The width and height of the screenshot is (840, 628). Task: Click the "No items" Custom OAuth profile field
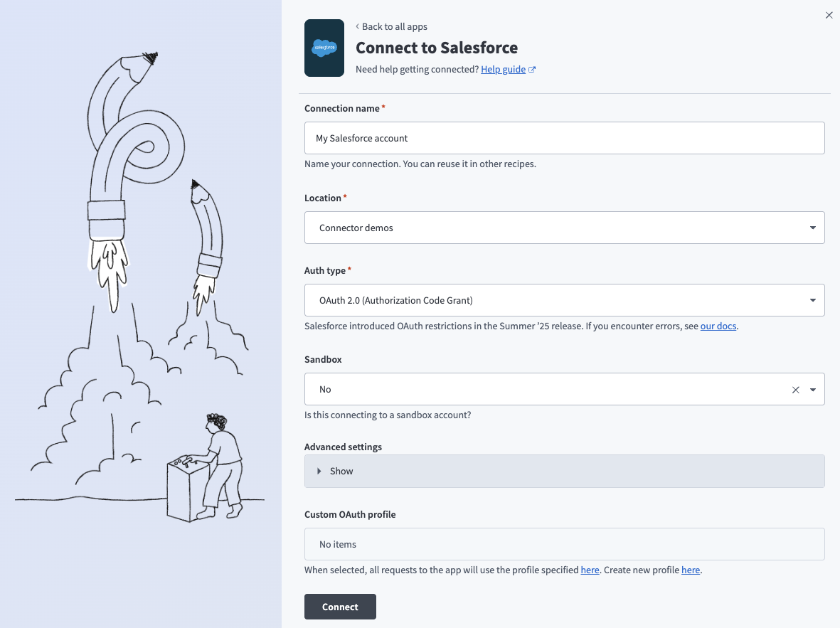click(565, 543)
